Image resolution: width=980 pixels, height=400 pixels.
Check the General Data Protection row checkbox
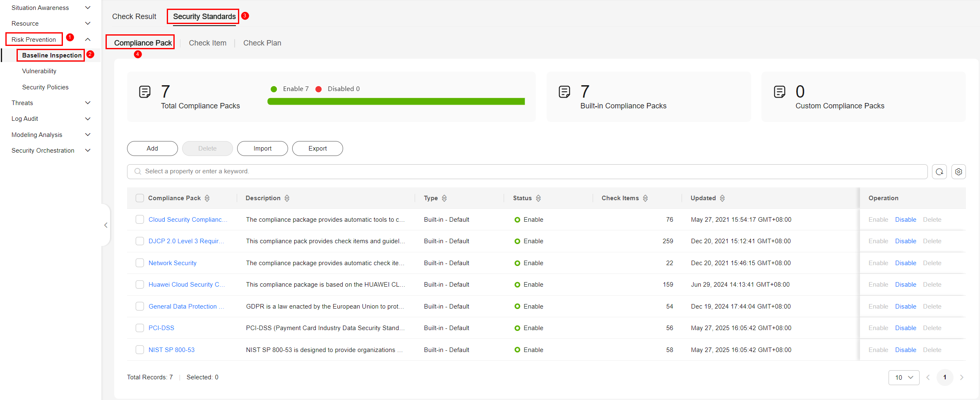tap(140, 307)
